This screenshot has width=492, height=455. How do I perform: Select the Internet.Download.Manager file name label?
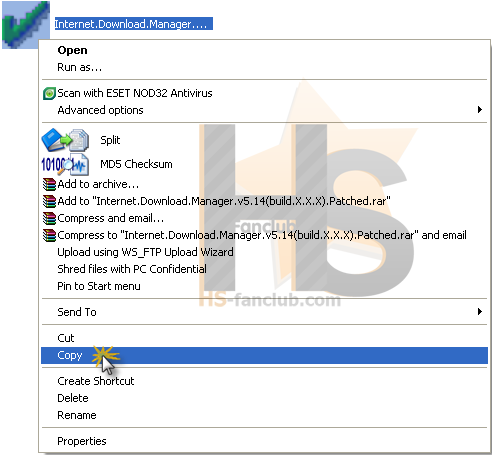[x=134, y=24]
